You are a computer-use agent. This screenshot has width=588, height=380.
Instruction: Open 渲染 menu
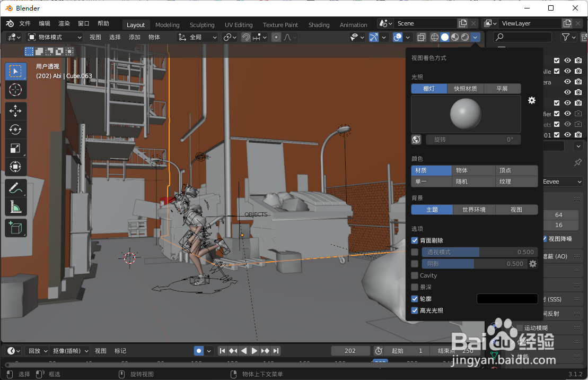point(64,24)
